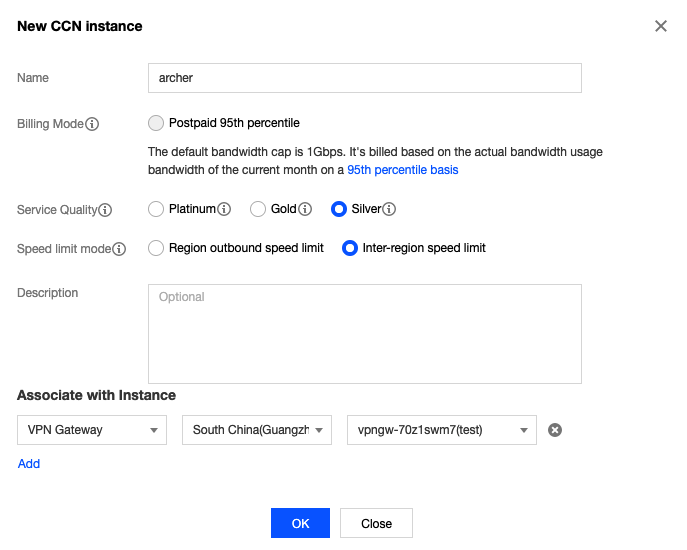Click Add to associate another instance
This screenshot has height=550, width=687.
(x=29, y=464)
